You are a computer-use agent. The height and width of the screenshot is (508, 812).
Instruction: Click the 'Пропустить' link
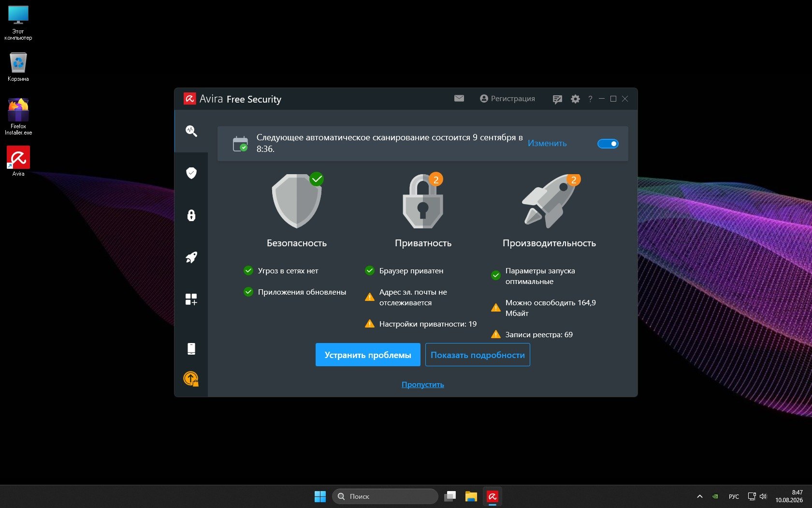423,384
